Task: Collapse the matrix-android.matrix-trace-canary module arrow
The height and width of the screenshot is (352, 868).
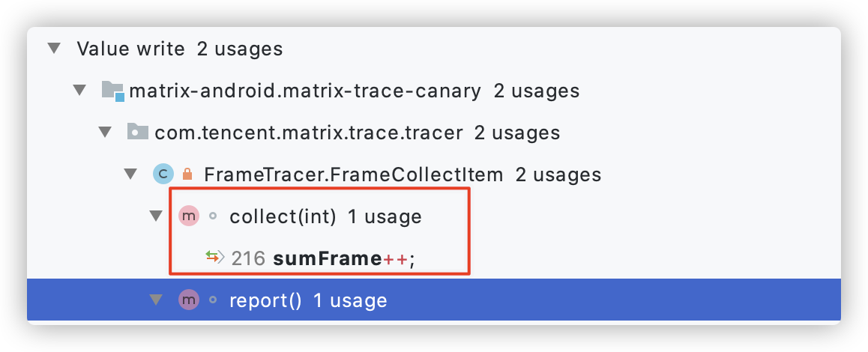Action: point(79,90)
